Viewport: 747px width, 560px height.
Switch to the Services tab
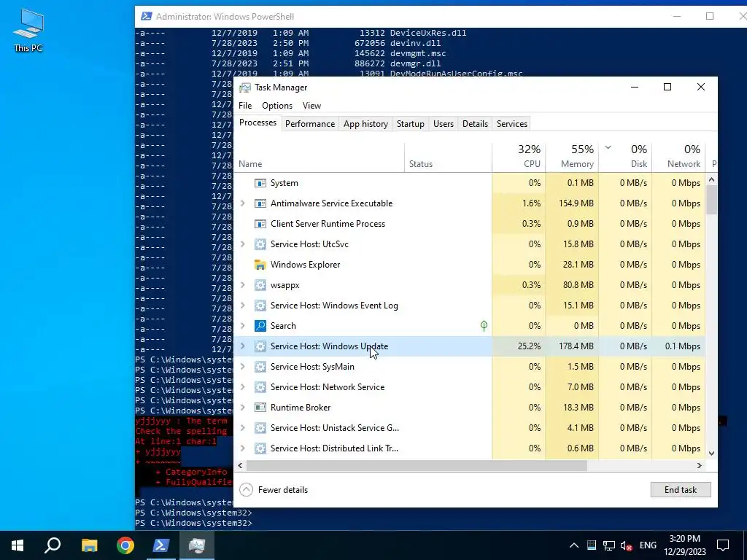click(512, 124)
